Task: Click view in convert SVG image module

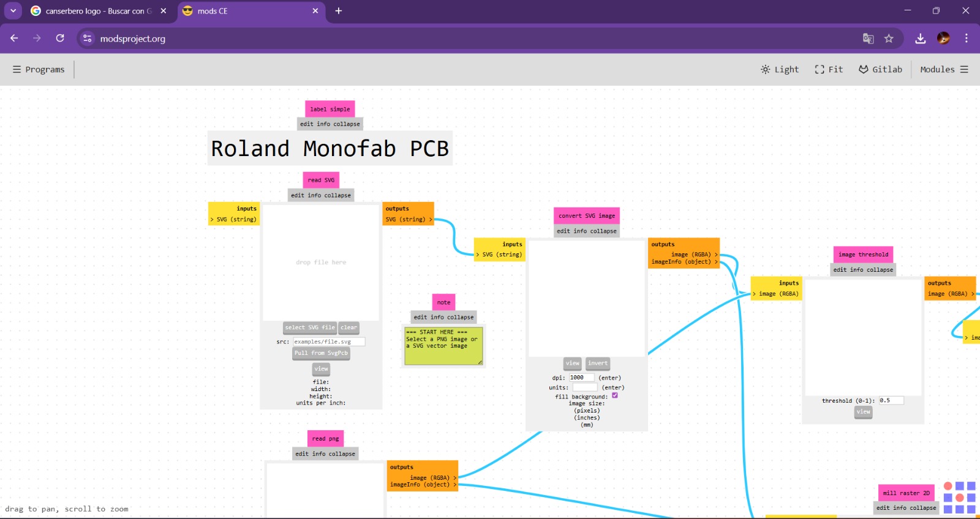Action: pyautogui.click(x=573, y=364)
